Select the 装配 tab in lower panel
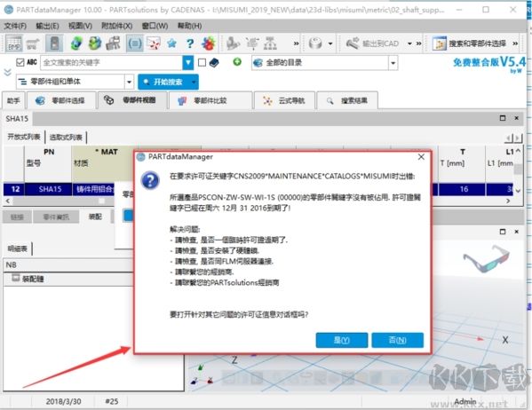This screenshot has width=532, height=410. [x=95, y=217]
